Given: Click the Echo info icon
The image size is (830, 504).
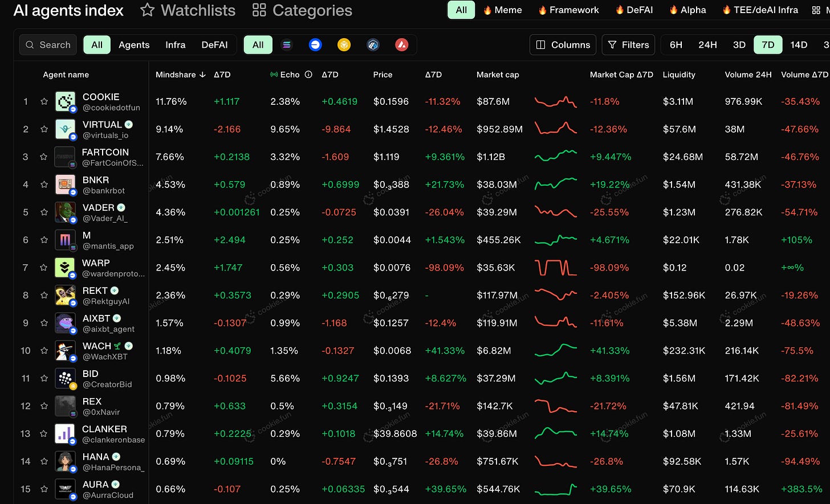Looking at the screenshot, I should click(308, 75).
